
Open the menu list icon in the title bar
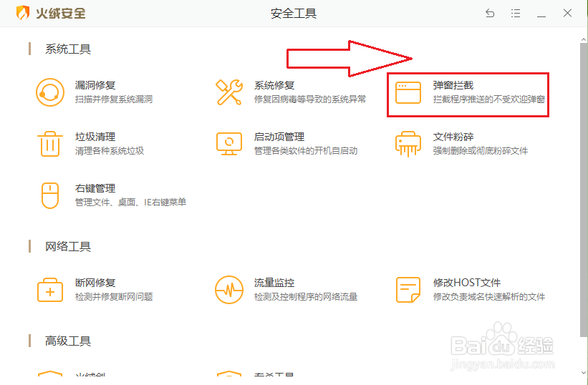point(516,14)
